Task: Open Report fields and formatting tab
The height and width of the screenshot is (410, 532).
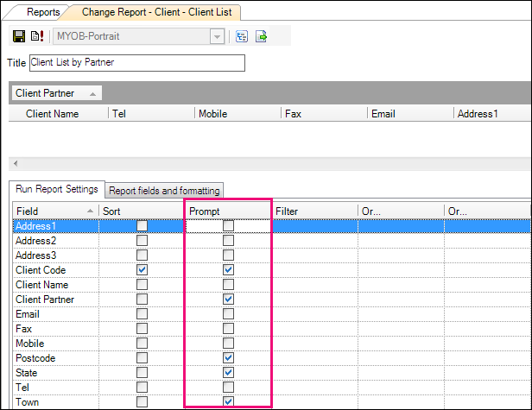Action: click(x=164, y=191)
